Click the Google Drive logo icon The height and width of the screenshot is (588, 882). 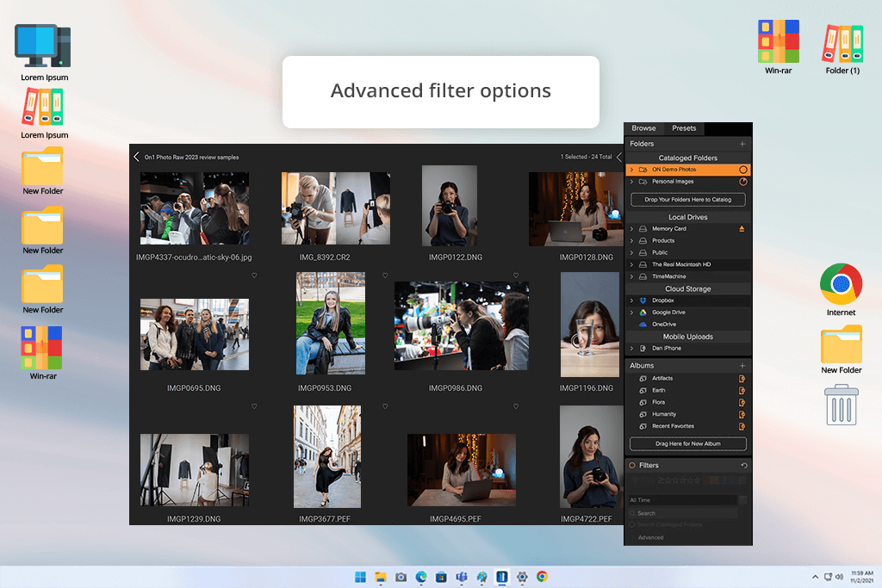pos(643,312)
